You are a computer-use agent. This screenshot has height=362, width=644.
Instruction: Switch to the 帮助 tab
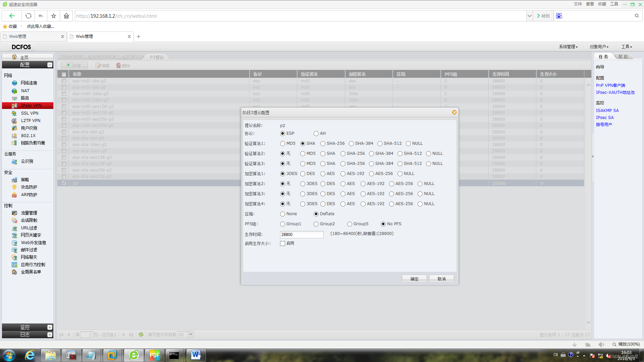pyautogui.click(x=623, y=56)
